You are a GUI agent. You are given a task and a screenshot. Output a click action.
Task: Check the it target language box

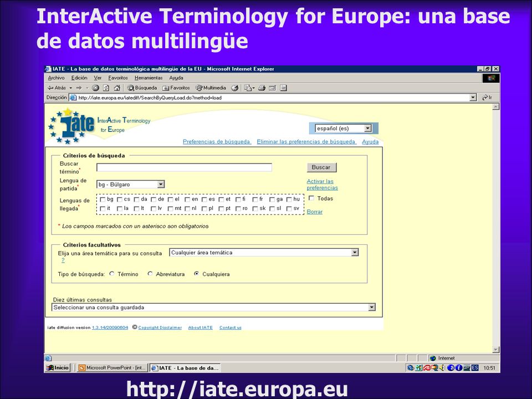(103, 209)
